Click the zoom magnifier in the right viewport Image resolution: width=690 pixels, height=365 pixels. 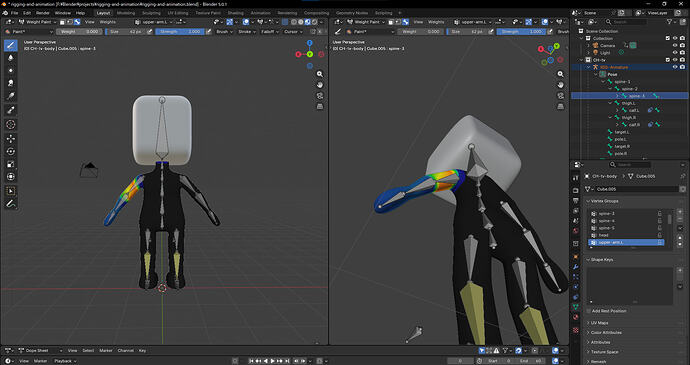pos(560,74)
